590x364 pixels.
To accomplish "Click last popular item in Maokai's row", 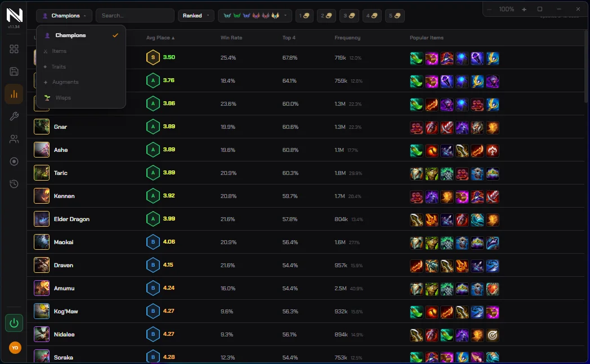I will [x=492, y=243].
